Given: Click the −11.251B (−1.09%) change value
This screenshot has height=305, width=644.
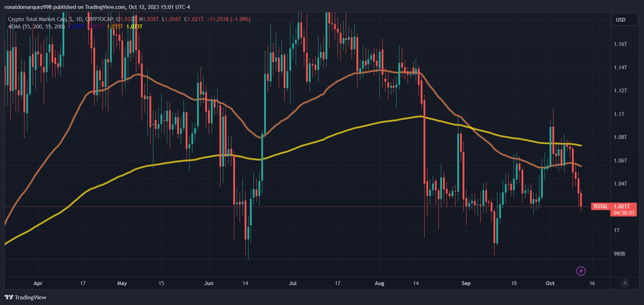Looking at the screenshot, I should (229, 19).
